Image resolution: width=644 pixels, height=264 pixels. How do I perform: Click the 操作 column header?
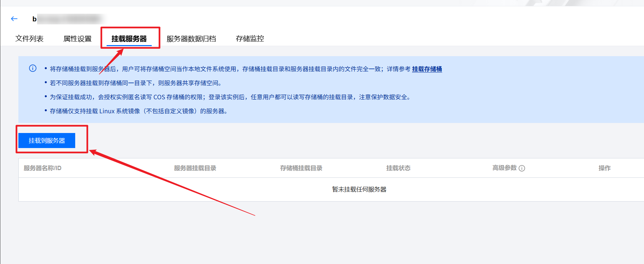[x=604, y=168]
